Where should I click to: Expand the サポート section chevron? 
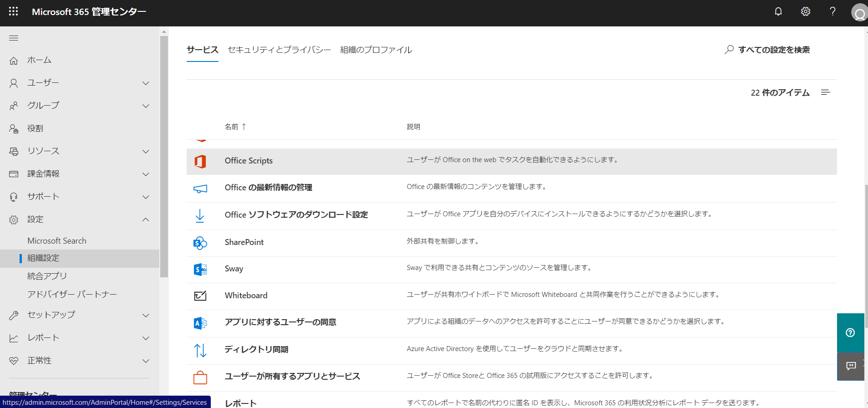pos(146,197)
